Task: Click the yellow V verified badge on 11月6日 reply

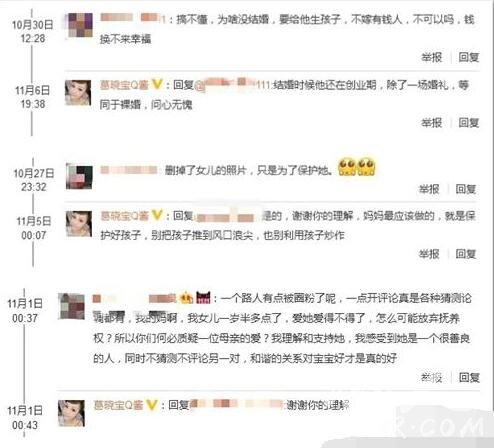Action: tap(157, 85)
